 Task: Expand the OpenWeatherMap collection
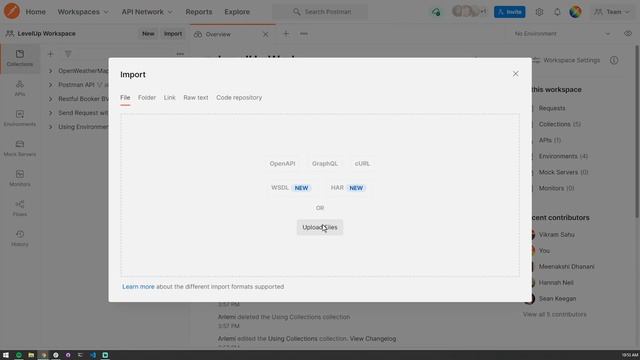[51, 71]
